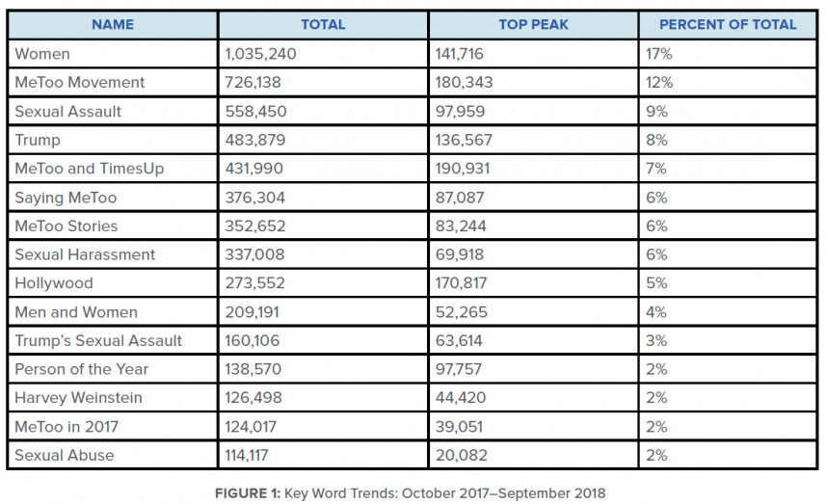The width and height of the screenshot is (827, 504).
Task: Select the TOP PEAK column header
Action: (533, 24)
